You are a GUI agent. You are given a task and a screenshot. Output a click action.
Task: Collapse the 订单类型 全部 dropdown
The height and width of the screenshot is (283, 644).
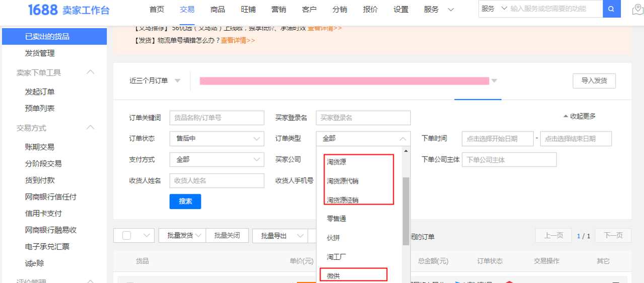[363, 138]
